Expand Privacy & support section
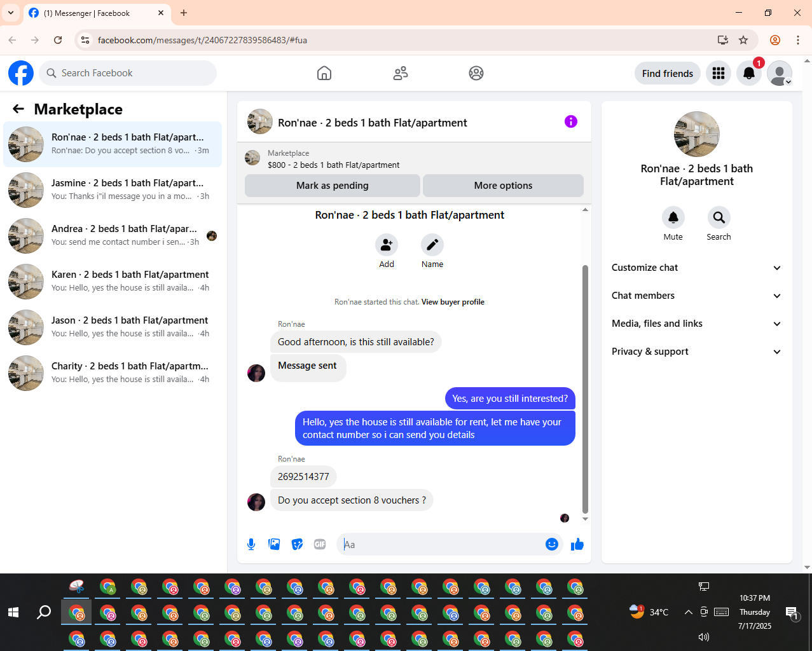 coord(696,352)
